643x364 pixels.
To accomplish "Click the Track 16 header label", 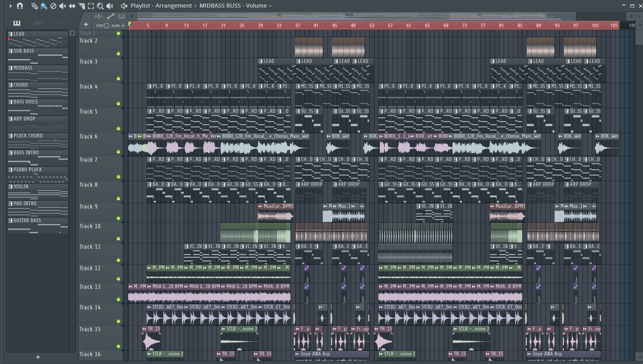I will tap(90, 354).
